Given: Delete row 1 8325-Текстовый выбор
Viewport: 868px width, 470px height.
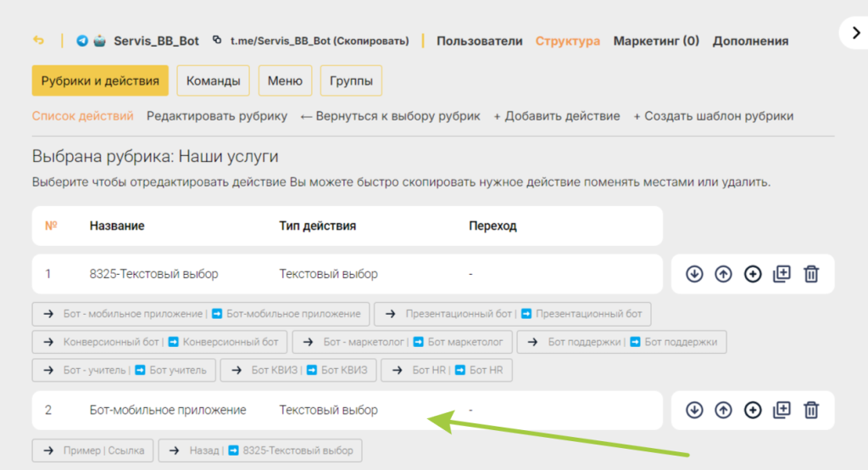Looking at the screenshot, I should point(811,274).
